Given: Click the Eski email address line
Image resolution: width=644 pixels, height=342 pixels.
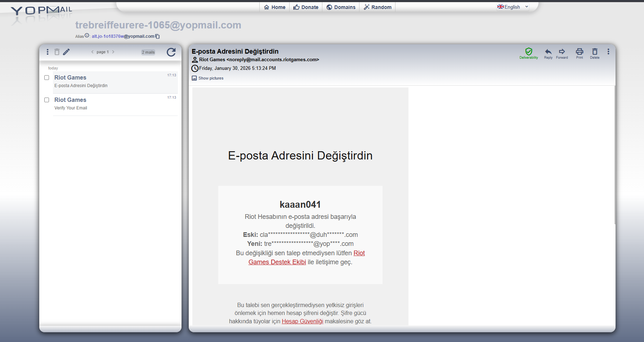Looking at the screenshot, I should click(x=300, y=235).
